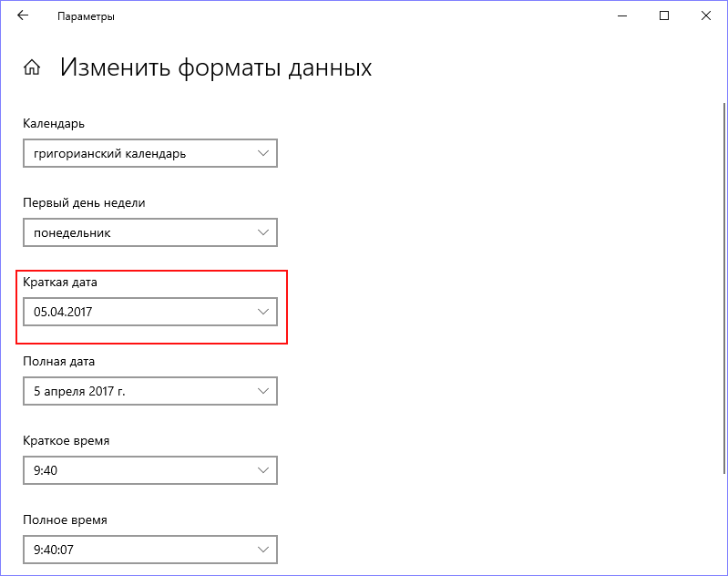Click the Параметры window title
The height and width of the screenshot is (576, 728).
point(86,16)
